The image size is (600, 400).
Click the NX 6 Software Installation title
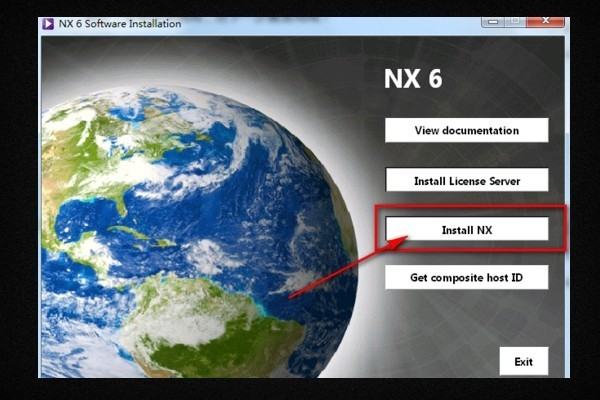coord(120,23)
